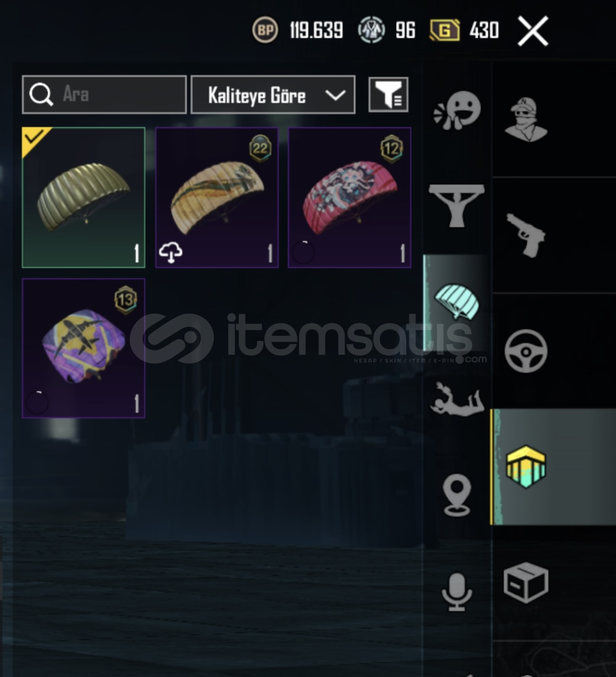The height and width of the screenshot is (677, 616).
Task: Select the pink parachute with badge 12
Action: (350, 197)
